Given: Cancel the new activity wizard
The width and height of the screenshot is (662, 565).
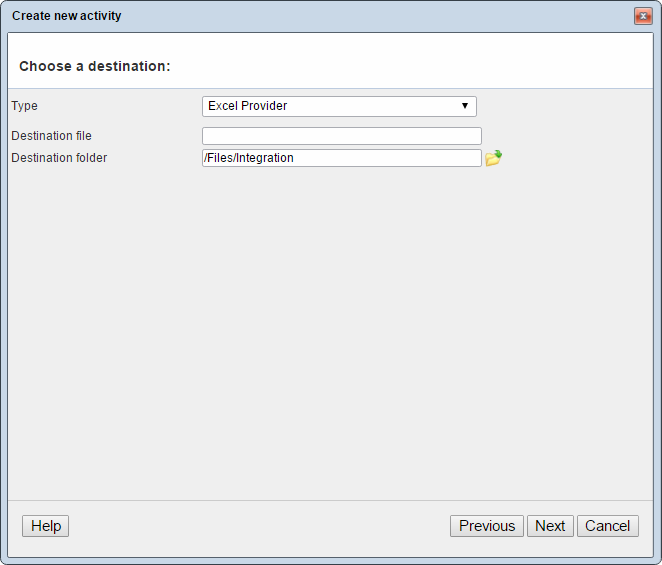Looking at the screenshot, I should pyautogui.click(x=608, y=526).
